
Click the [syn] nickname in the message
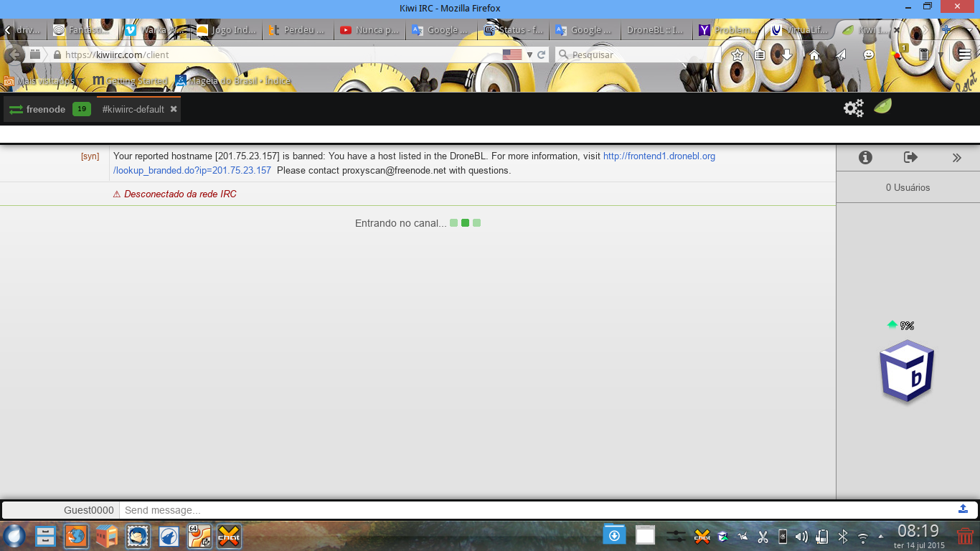(90, 156)
